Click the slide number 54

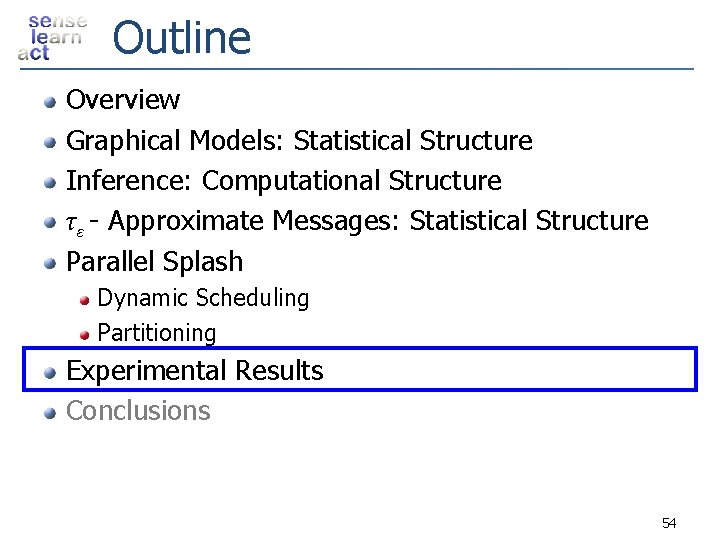click(x=669, y=523)
